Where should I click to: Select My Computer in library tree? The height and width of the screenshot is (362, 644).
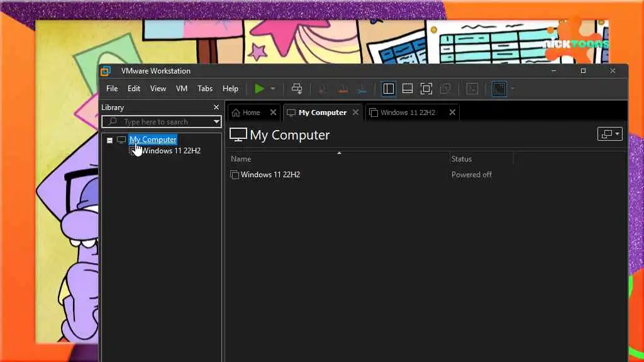click(x=153, y=140)
